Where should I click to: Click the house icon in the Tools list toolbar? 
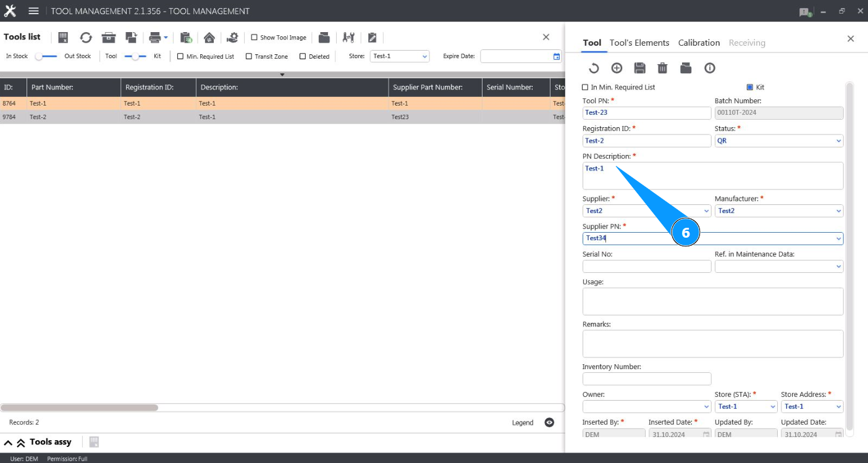point(209,38)
